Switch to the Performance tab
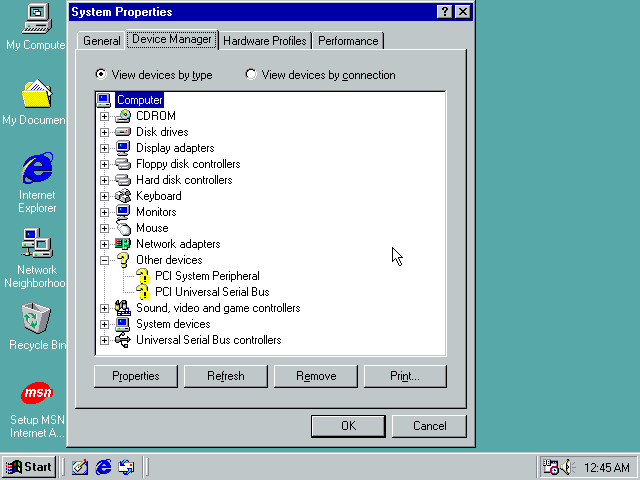This screenshot has height=480, width=640. pyautogui.click(x=348, y=41)
